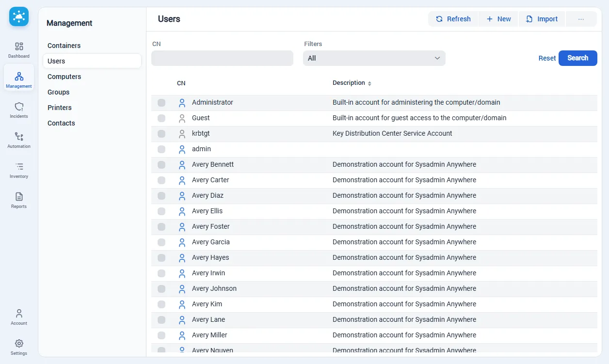Viewport: 609px width, 364px height.
Task: Click user icon beside Guest
Action: (x=182, y=118)
